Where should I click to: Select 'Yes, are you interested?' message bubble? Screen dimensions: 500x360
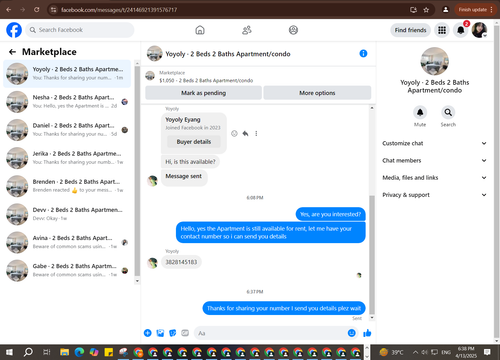click(x=330, y=214)
